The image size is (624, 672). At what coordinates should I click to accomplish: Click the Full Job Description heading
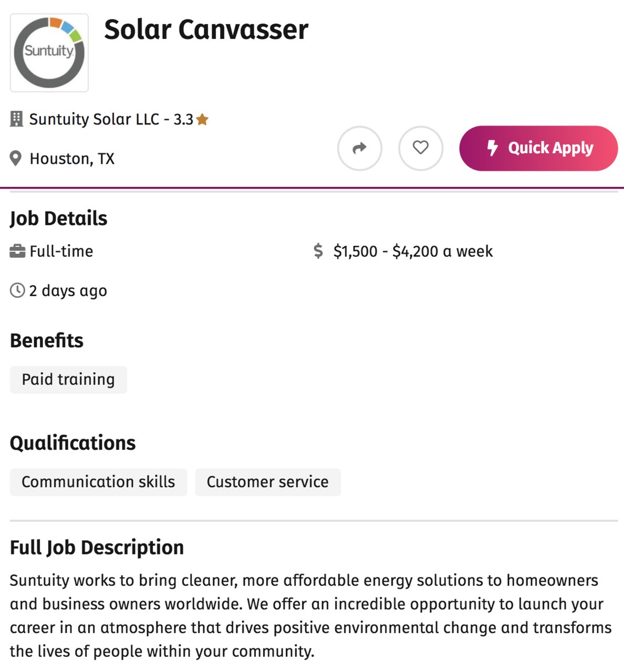coord(97,548)
